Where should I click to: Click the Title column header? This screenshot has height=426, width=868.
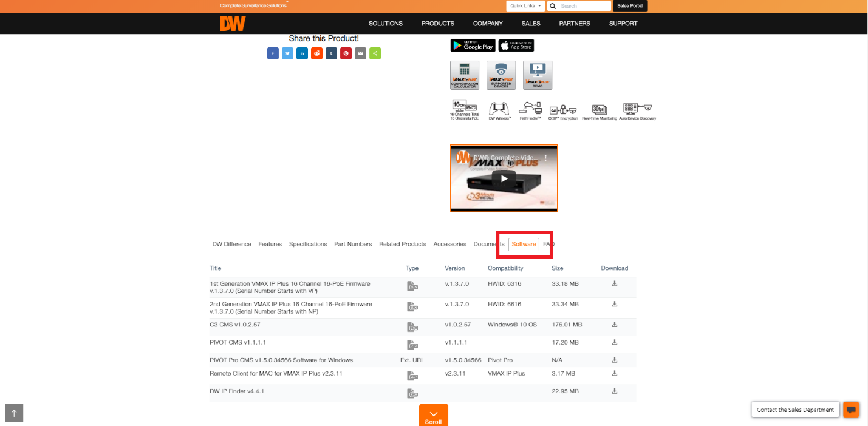(216, 268)
